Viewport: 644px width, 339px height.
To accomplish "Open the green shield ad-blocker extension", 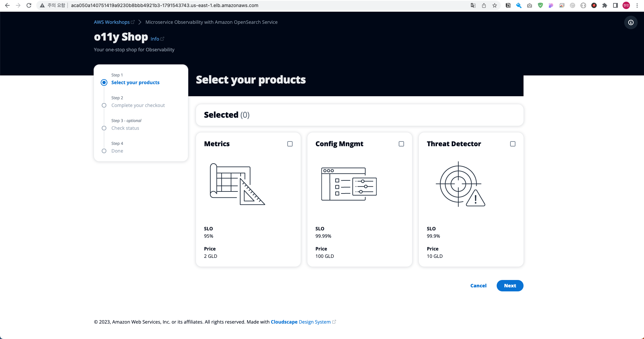I will point(540,5).
